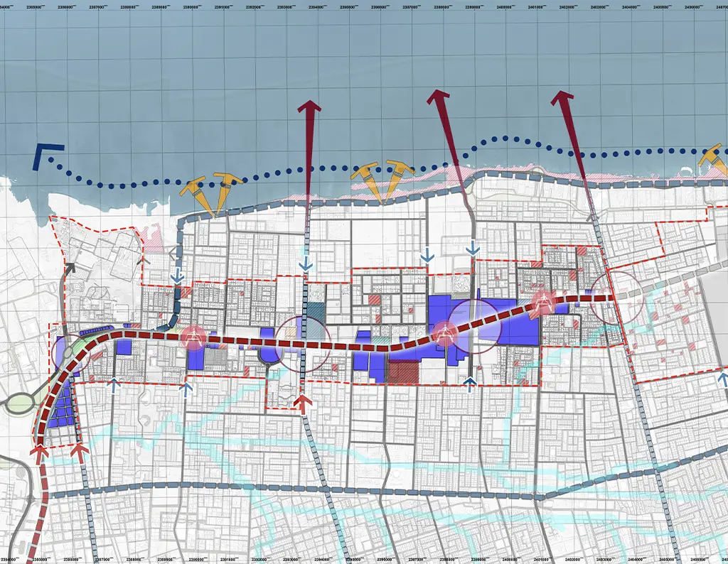Click the leftmost blue downward arrow near the coast road
The height and width of the screenshot is (564, 728).
click(x=178, y=278)
